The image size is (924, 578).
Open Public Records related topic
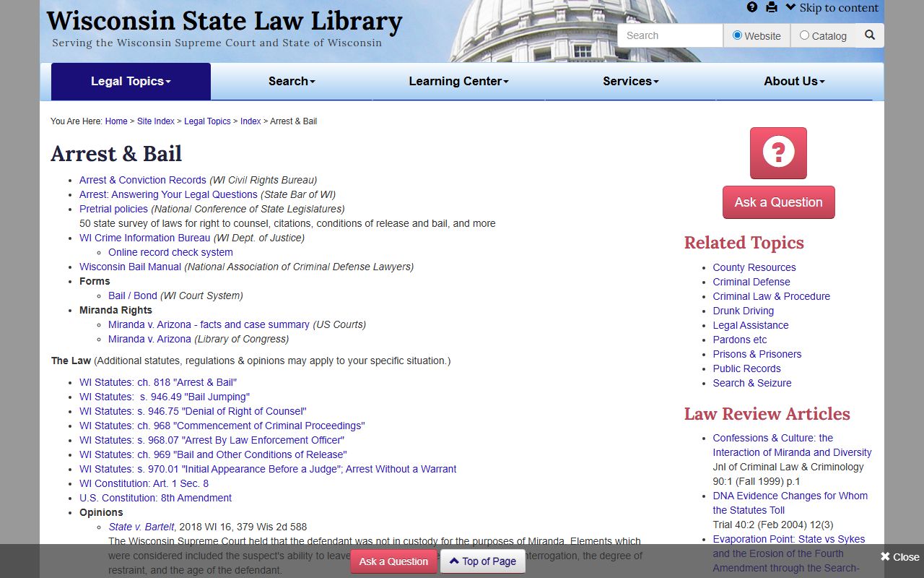pos(747,368)
